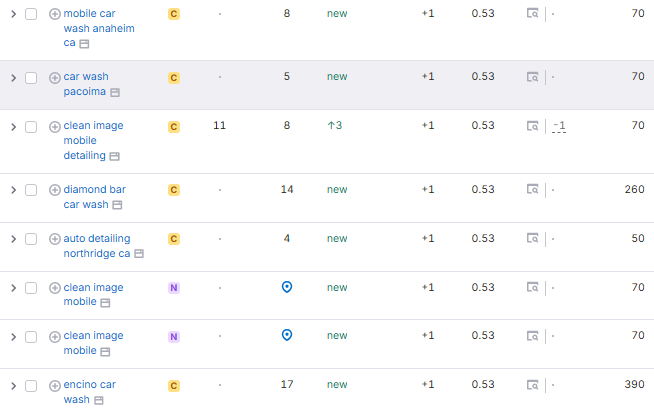Open SERP preview icon in encino car wash row

click(534, 385)
